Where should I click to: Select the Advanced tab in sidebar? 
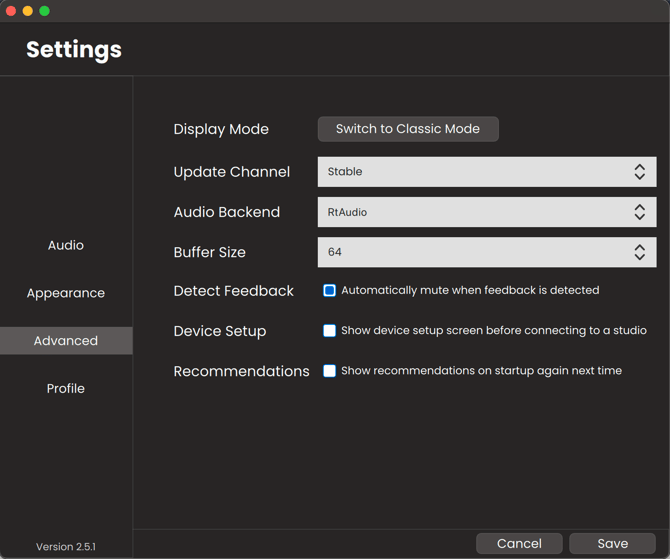tap(66, 341)
